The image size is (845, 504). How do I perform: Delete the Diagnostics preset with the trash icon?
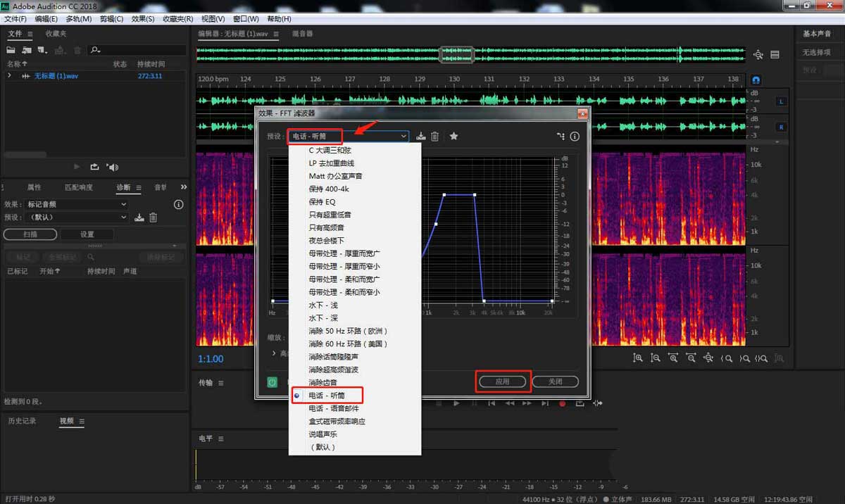[153, 218]
